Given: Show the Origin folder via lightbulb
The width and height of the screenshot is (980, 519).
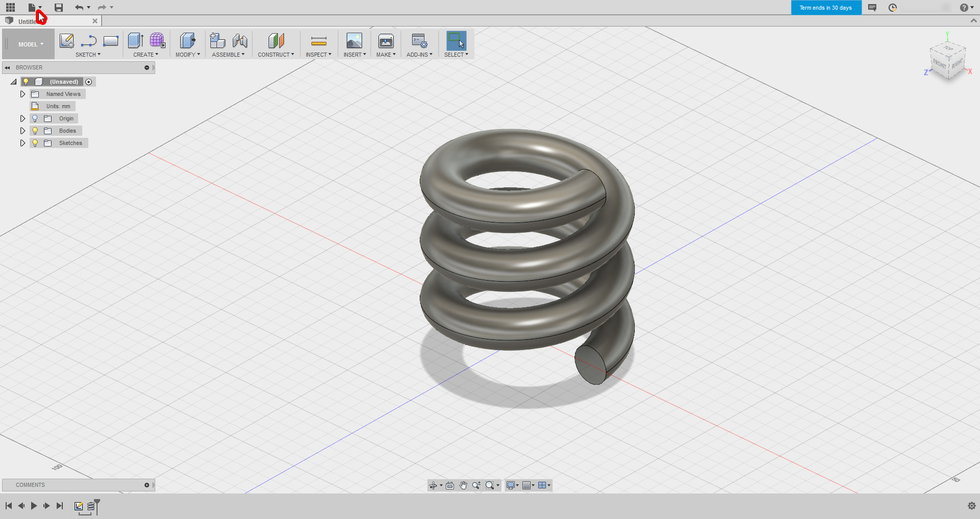Looking at the screenshot, I should tap(35, 118).
